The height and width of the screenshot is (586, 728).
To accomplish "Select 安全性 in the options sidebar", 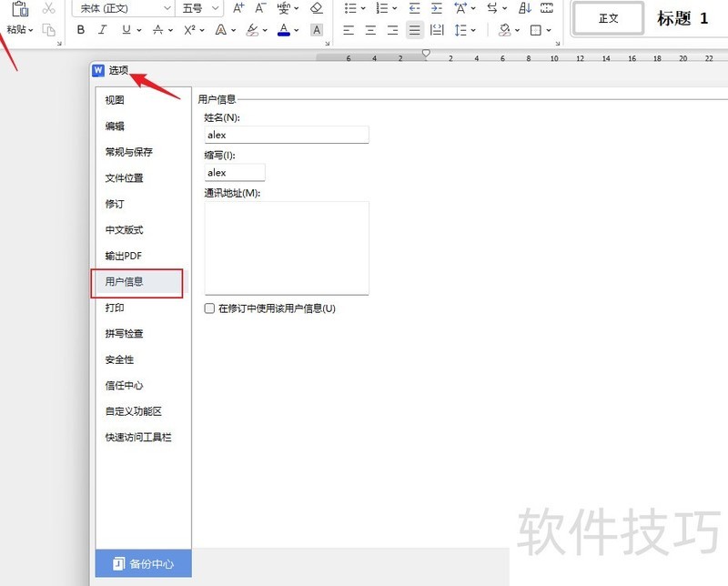I will click(119, 359).
